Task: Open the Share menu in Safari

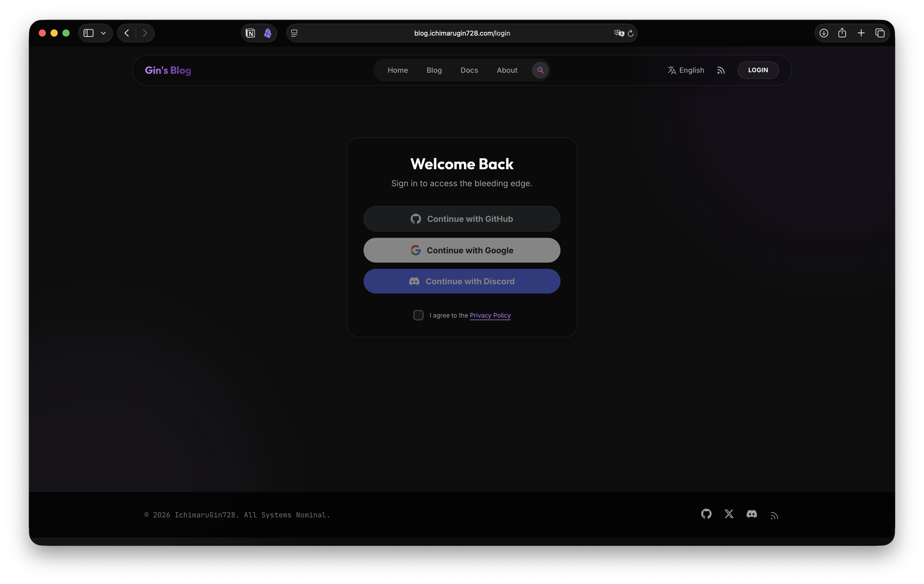Action: pyautogui.click(x=842, y=33)
